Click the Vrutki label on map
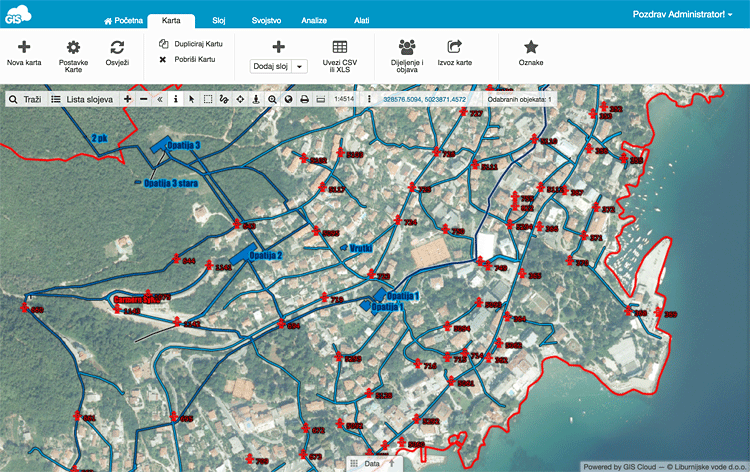 tap(361, 248)
